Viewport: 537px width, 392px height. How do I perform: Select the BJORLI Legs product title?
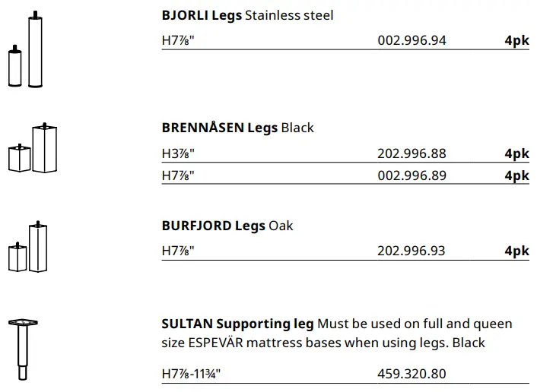coord(202,15)
